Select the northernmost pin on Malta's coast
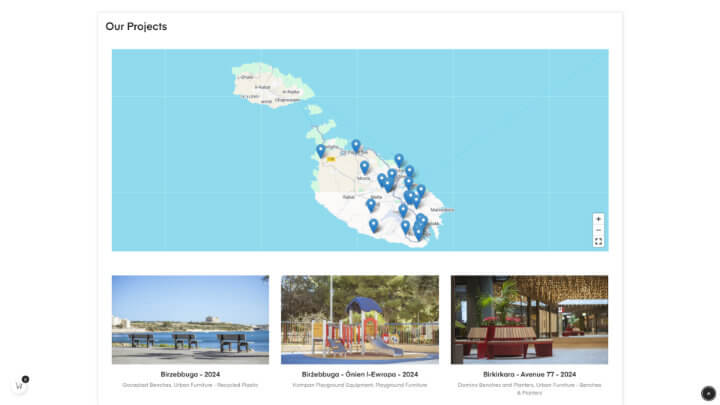Viewport: 720px width, 405px height. click(355, 145)
